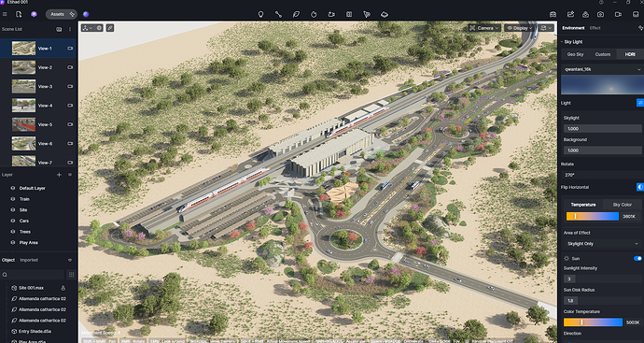Click the grid view icon beside search
Screen dimensions: 644x343
(72, 275)
